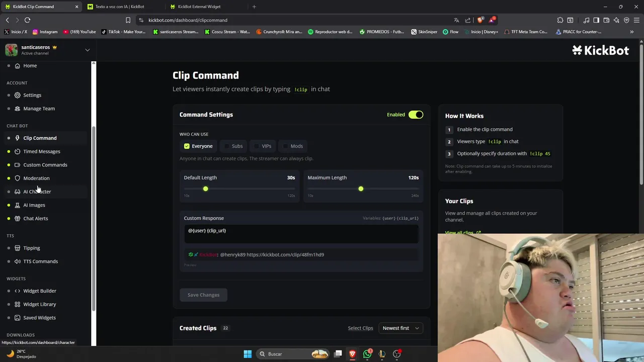Check the Subs checkbox
The height and width of the screenshot is (362, 644).
[x=227, y=146]
